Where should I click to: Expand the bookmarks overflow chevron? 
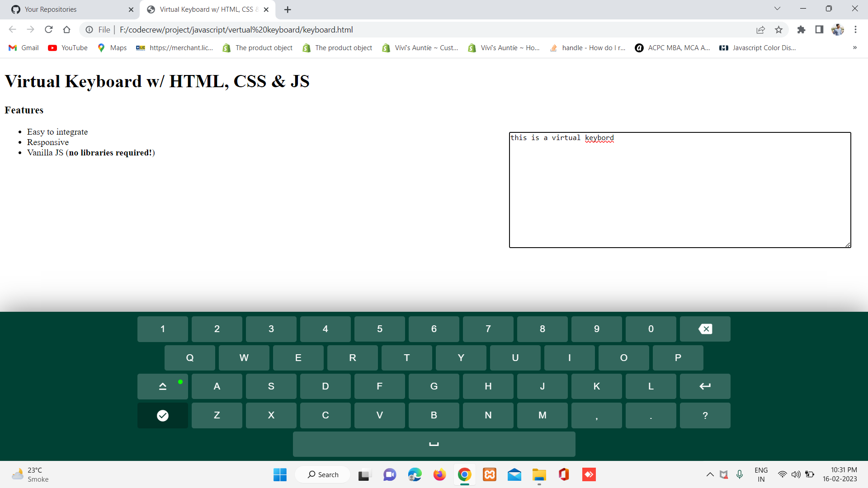pos(855,48)
